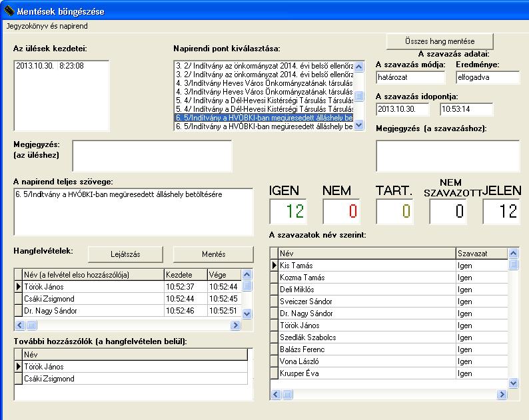Select first agenda row 3. 2/Indítvány belső ellenőrzés
The image size is (529, 420).
(x=264, y=66)
